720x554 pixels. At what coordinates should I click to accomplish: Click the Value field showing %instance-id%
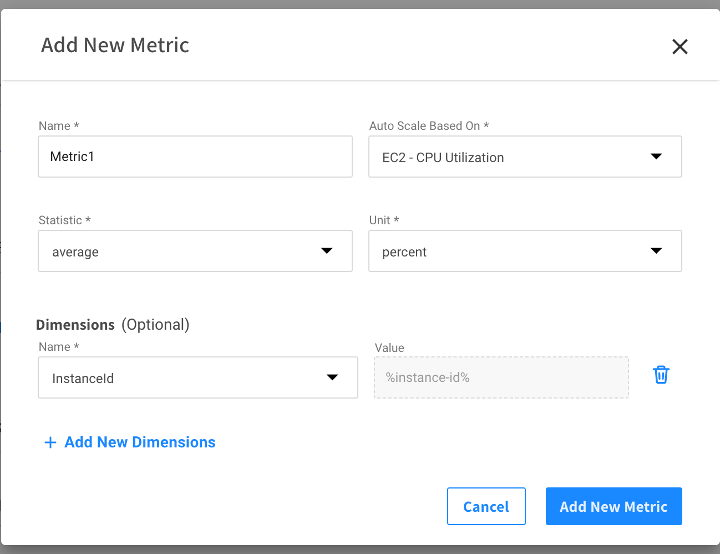coord(501,377)
